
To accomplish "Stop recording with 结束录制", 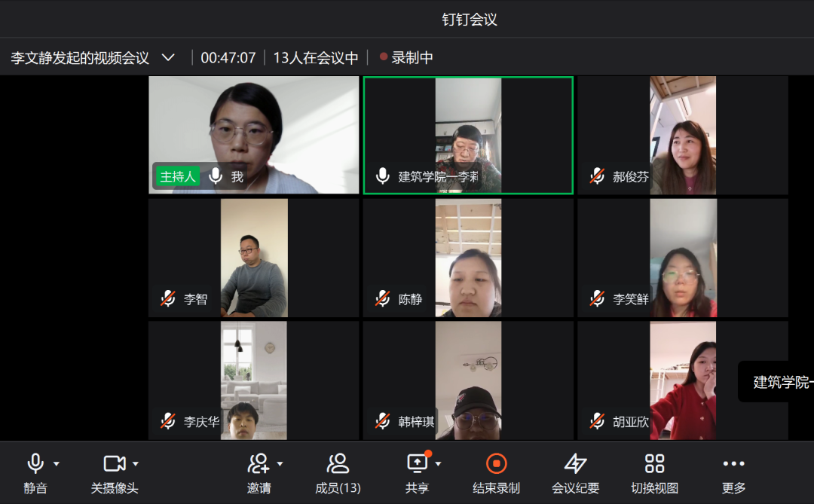I will coord(496,463).
